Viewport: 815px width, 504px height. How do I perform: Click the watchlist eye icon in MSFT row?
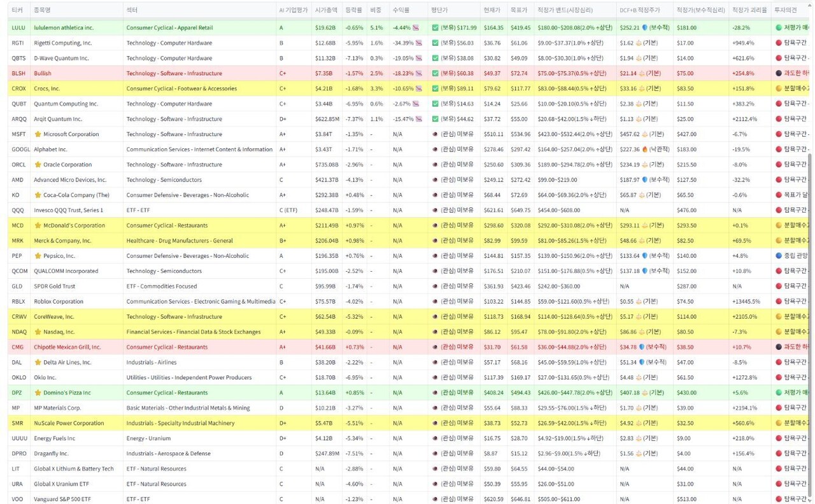tap(436, 134)
